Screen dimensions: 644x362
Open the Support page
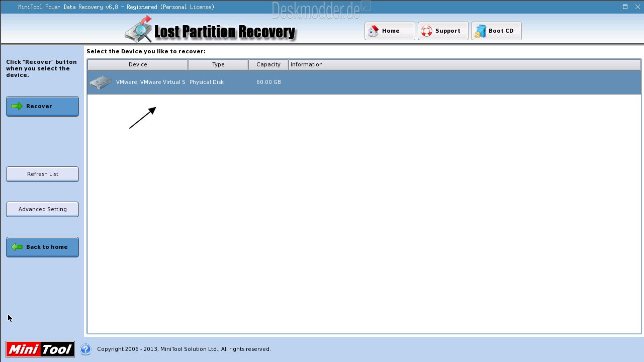[443, 31]
